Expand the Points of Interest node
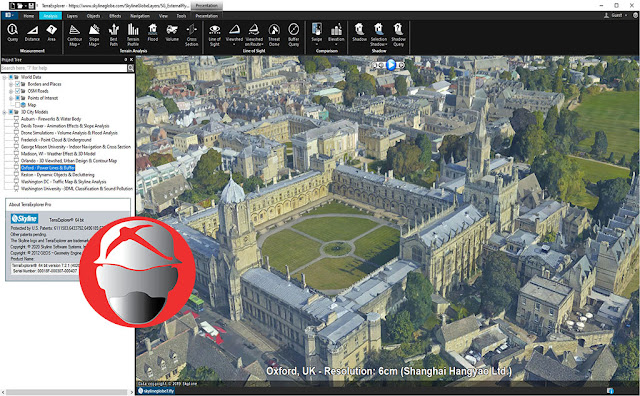The height and width of the screenshot is (396, 640). 11,98
